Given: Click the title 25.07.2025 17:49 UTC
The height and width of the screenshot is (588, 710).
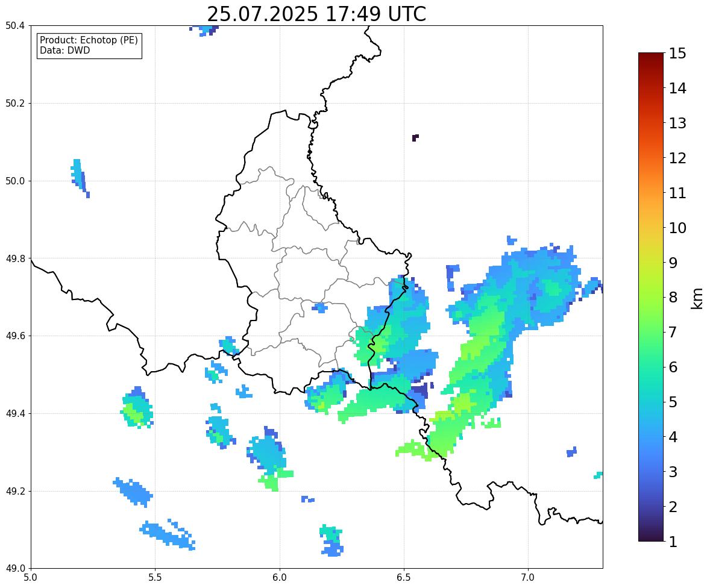Looking at the screenshot, I should click(x=316, y=14).
